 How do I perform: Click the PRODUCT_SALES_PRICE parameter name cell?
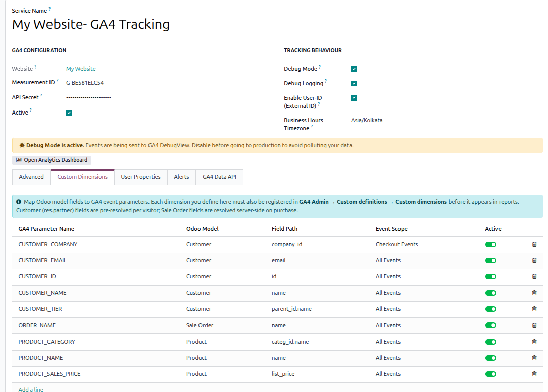coord(49,374)
